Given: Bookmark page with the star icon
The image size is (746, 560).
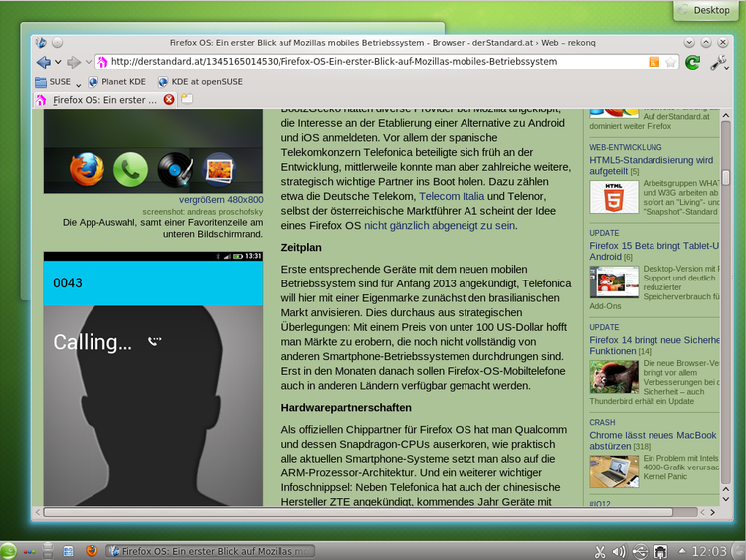Looking at the screenshot, I should (670, 62).
